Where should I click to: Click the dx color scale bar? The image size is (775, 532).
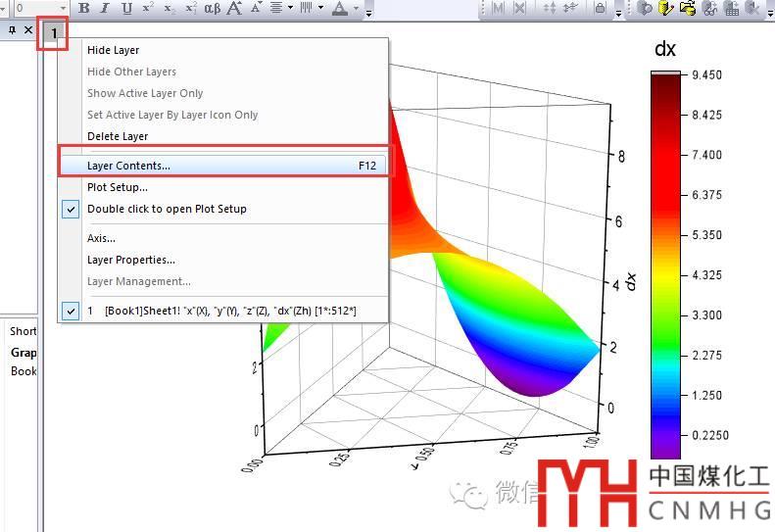[665, 265]
